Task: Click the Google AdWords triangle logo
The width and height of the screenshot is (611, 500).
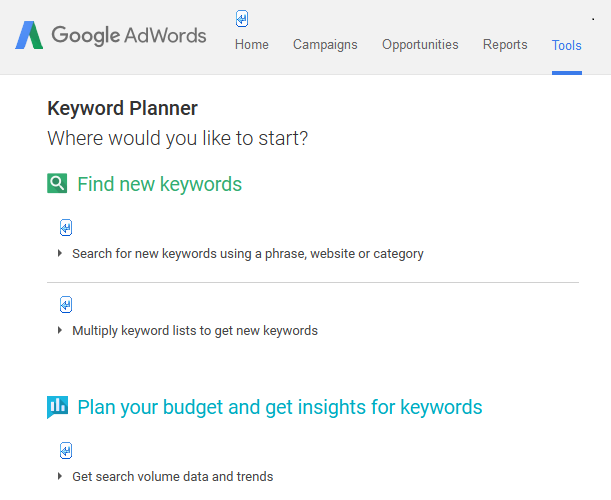Action: (x=29, y=36)
